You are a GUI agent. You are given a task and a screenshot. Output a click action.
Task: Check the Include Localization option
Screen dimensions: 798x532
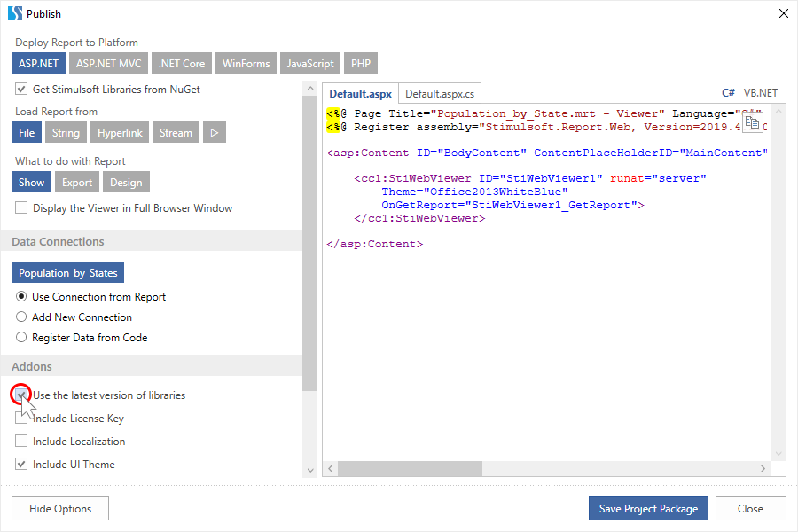click(21, 442)
